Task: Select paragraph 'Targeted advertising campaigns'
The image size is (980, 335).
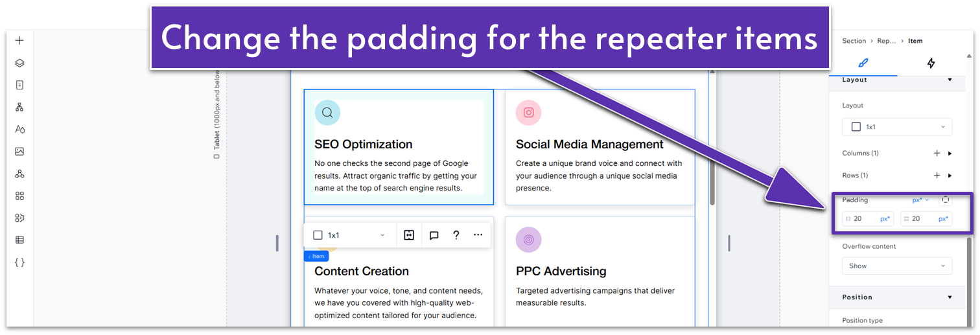Action: [595, 297]
